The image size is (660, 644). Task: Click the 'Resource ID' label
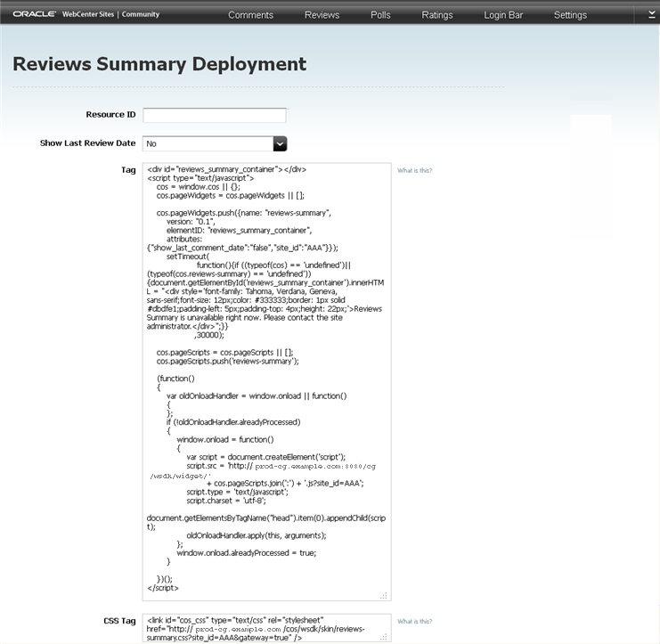[x=110, y=115]
